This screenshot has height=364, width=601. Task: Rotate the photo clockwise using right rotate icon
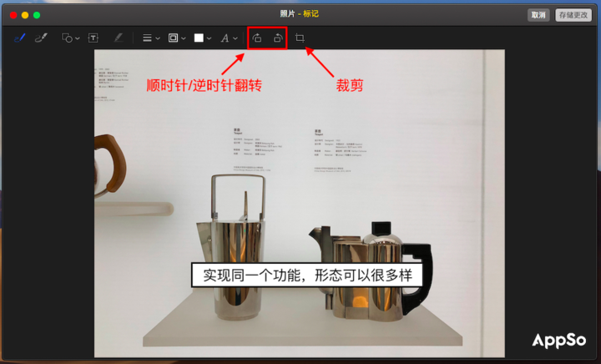pos(277,38)
